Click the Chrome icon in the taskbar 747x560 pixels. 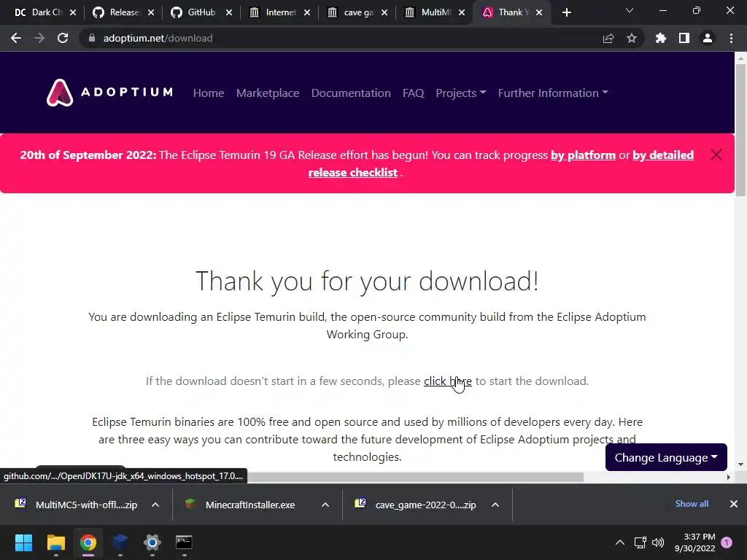pyautogui.click(x=88, y=542)
